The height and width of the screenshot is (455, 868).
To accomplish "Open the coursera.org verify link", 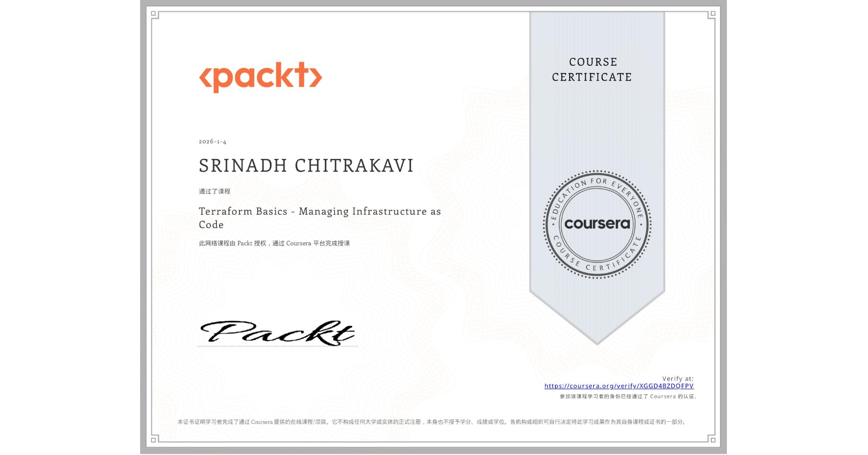I will (619, 386).
